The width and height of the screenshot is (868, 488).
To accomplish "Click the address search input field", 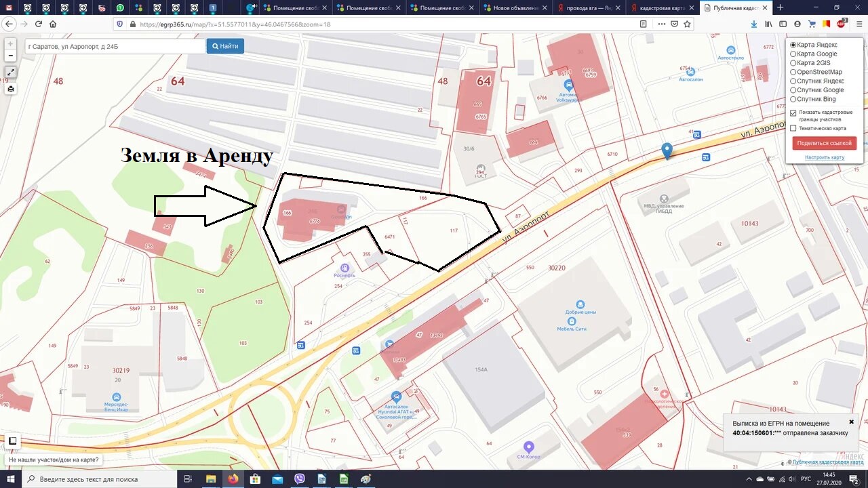I will click(x=114, y=46).
